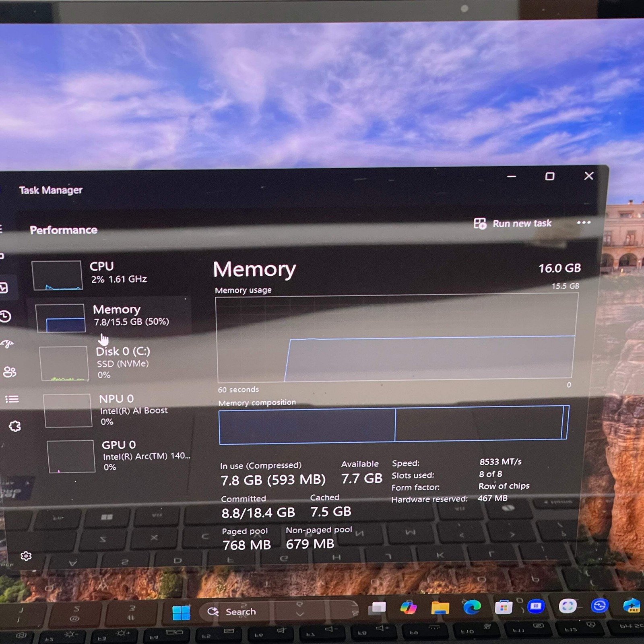Click the taskbar Search box

tap(278, 611)
